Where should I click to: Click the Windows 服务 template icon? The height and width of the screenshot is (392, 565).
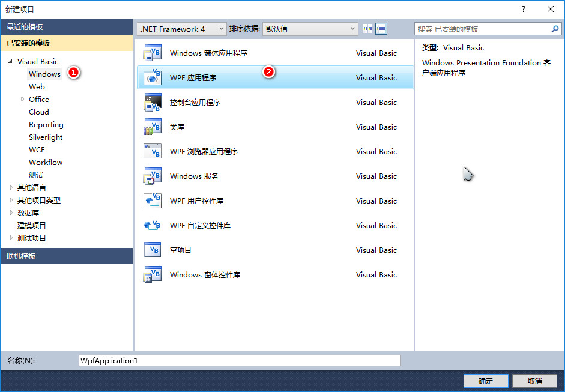[x=152, y=176]
